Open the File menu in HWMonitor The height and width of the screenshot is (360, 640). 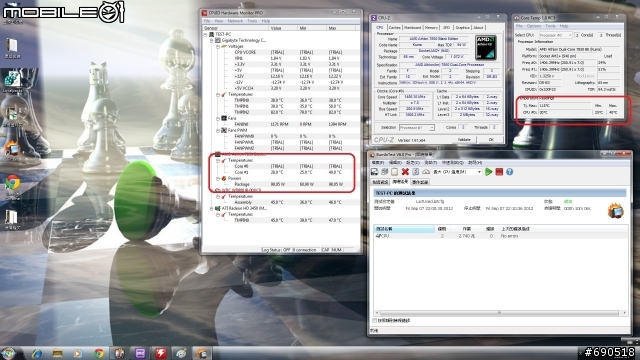coord(207,21)
